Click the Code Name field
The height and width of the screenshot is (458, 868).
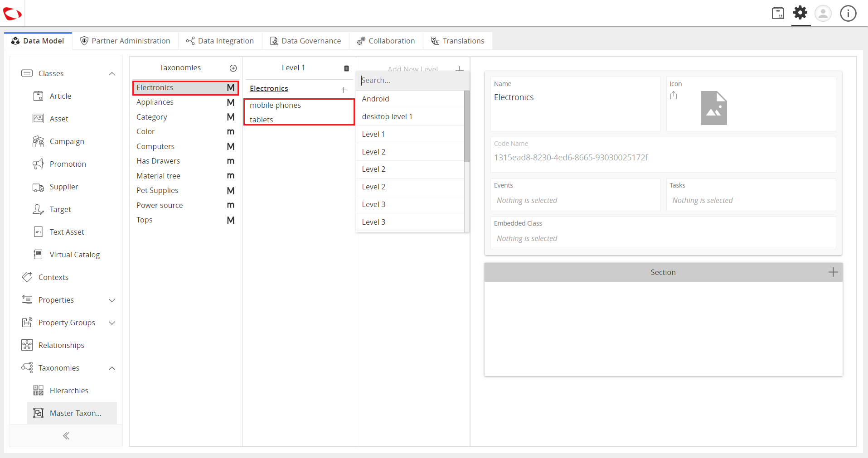click(x=663, y=154)
